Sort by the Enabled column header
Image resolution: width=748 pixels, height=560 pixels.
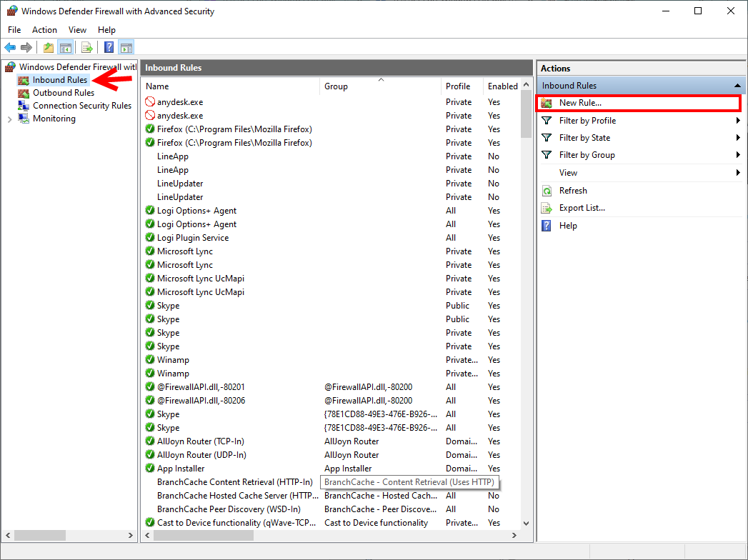click(502, 86)
